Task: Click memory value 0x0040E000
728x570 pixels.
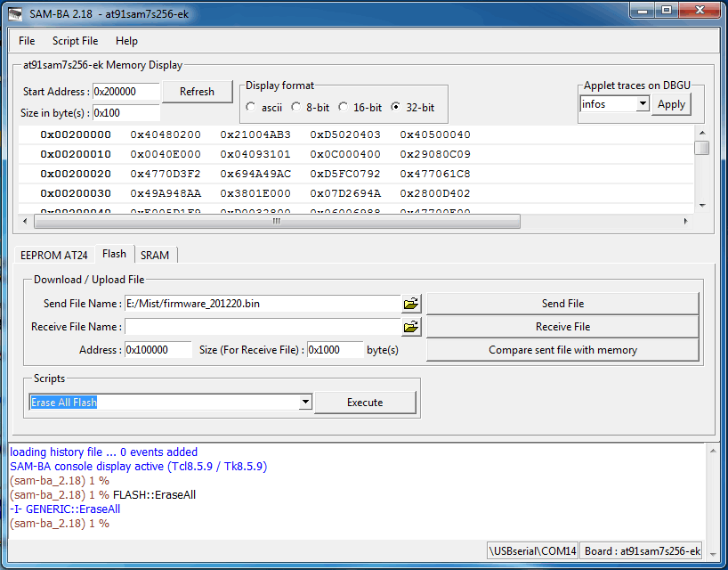Action: (166, 154)
